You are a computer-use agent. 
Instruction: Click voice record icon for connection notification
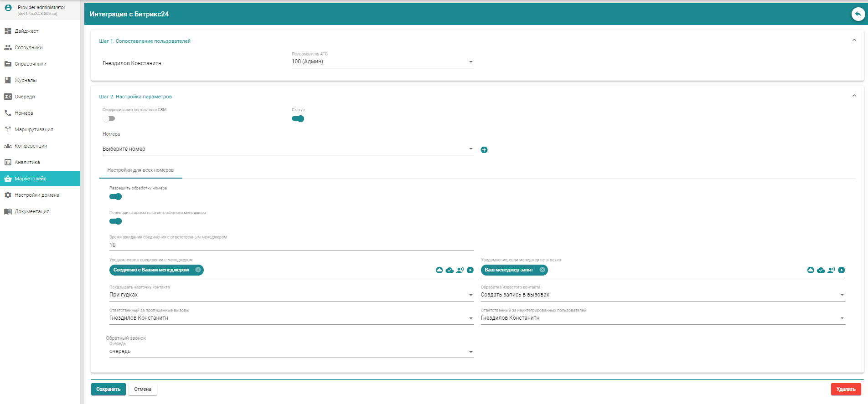coord(460,270)
